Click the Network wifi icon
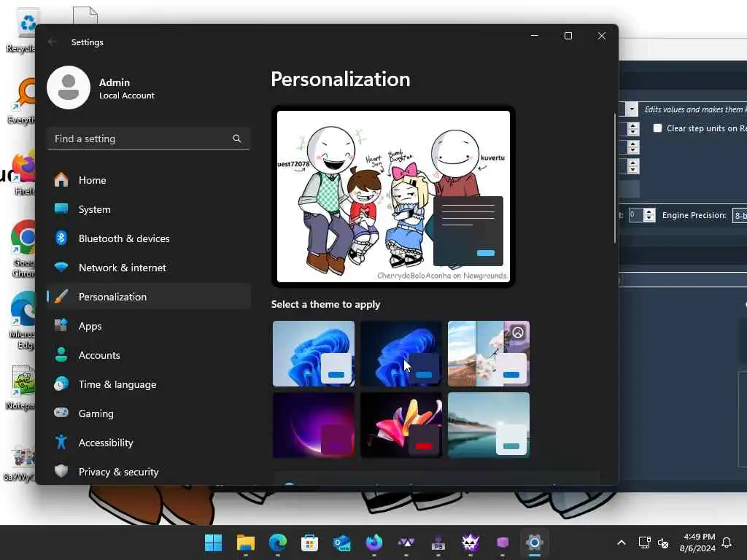 click(x=61, y=267)
